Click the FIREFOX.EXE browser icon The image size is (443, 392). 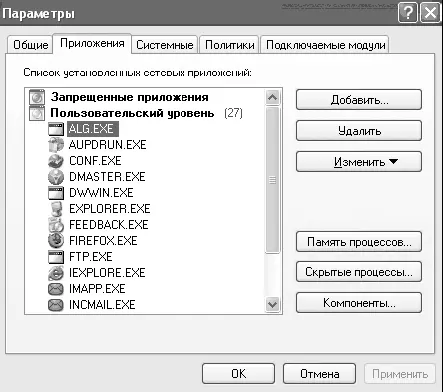56,241
